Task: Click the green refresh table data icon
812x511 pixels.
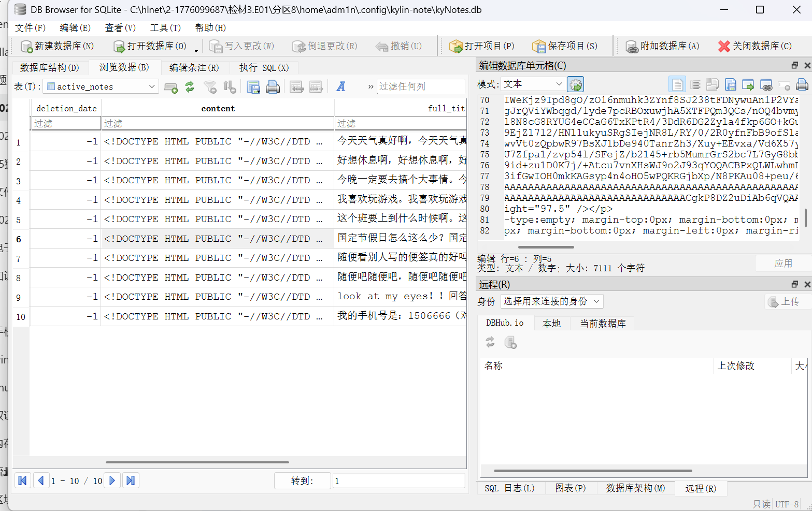Action: [190, 87]
